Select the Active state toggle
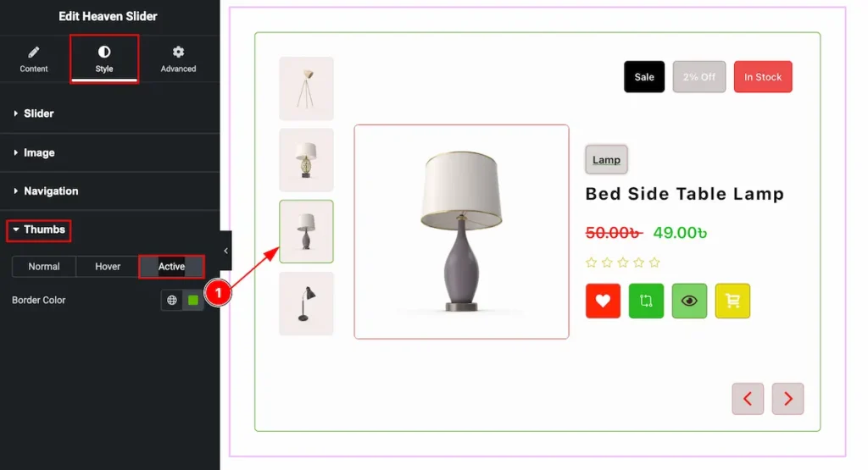The width and height of the screenshot is (868, 470). (x=171, y=267)
